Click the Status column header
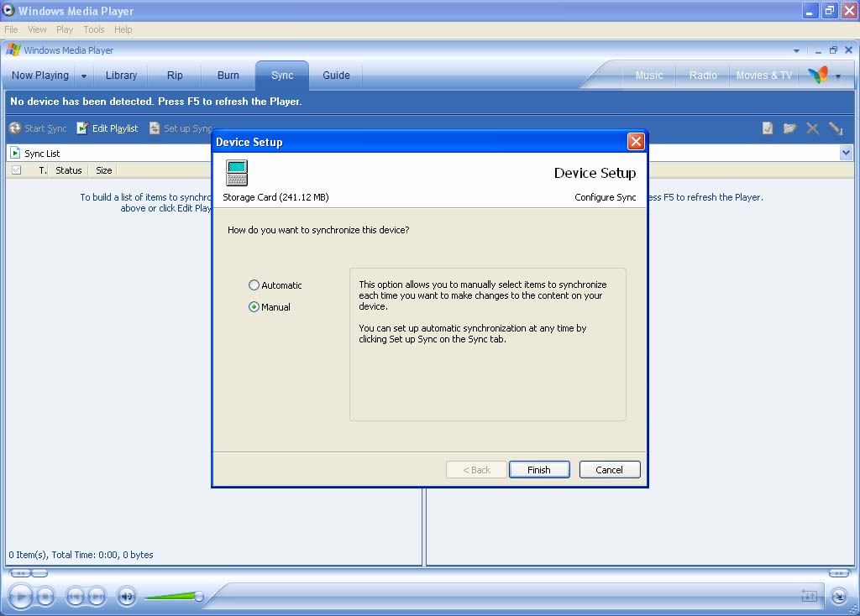 [x=69, y=170]
